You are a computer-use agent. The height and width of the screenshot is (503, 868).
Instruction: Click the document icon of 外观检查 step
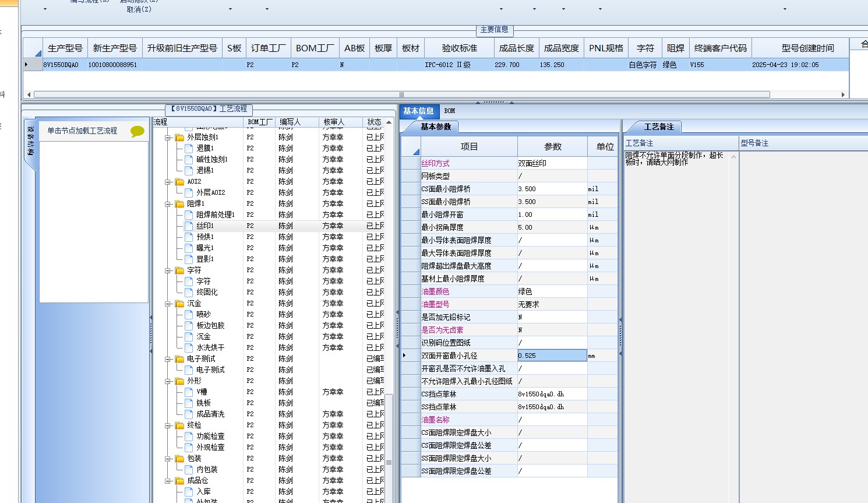189,447
